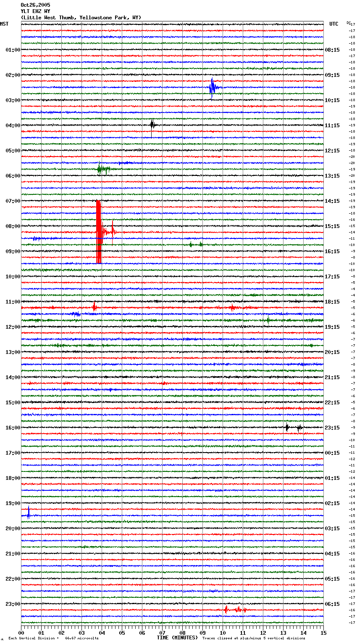The width and height of the screenshot is (357, 644).
Task: Select the 11:00 MST hour label
Action: (13, 302)
